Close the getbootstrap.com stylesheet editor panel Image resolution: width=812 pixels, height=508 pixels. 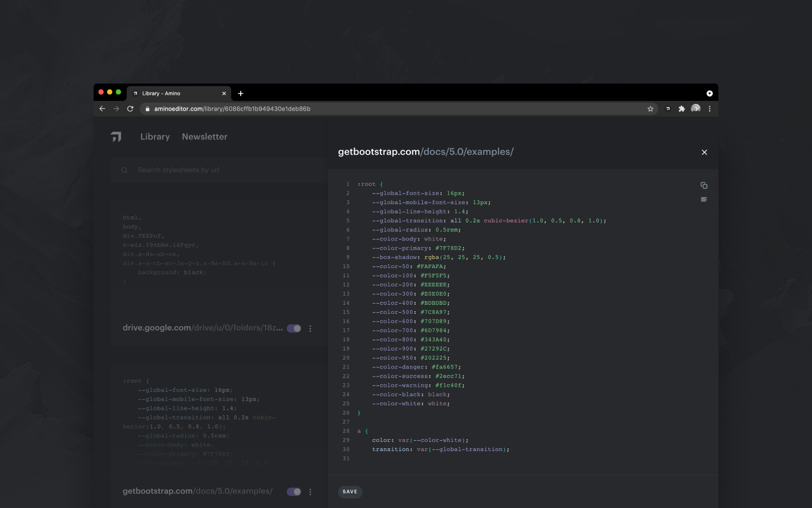(x=704, y=152)
